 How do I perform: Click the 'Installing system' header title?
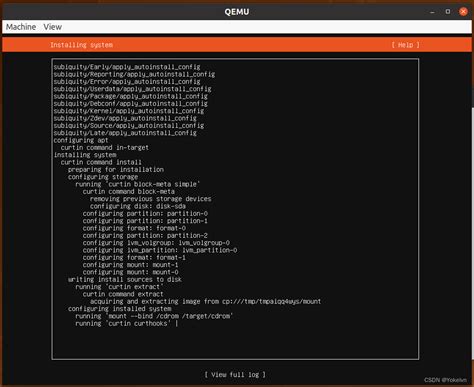tap(81, 45)
